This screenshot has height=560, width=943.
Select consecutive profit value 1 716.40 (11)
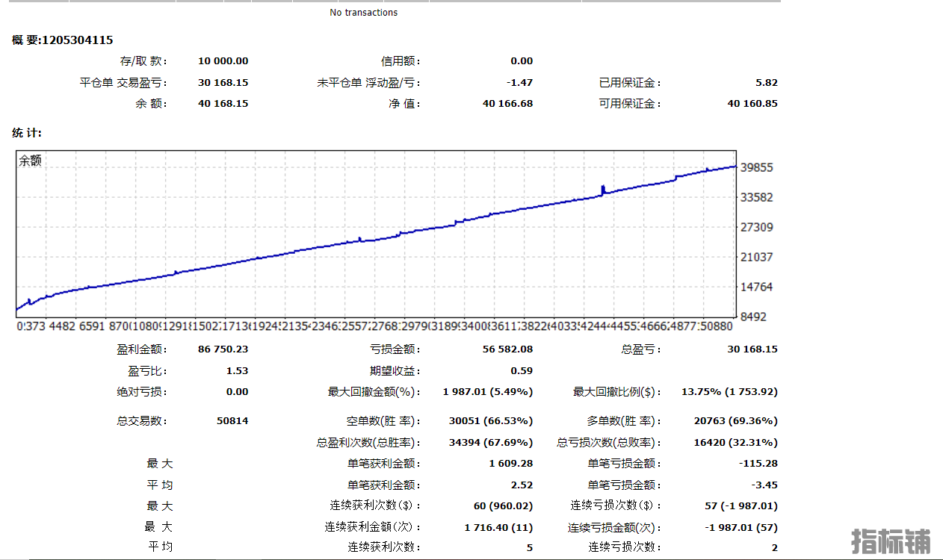tap(498, 527)
